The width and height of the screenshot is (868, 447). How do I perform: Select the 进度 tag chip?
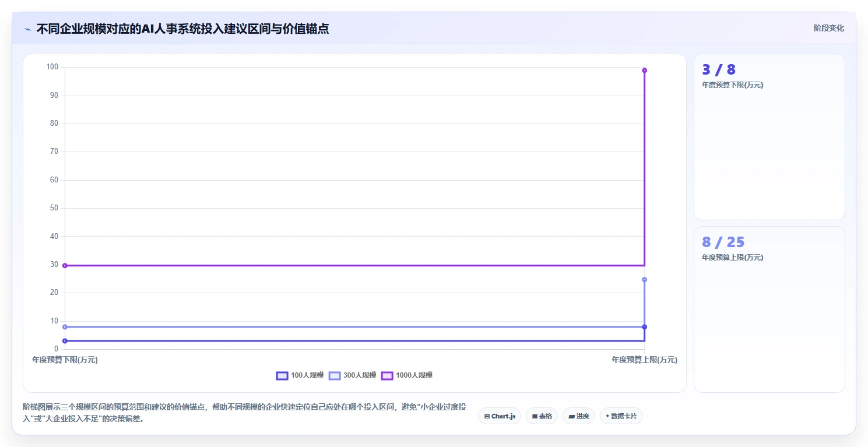(x=579, y=416)
